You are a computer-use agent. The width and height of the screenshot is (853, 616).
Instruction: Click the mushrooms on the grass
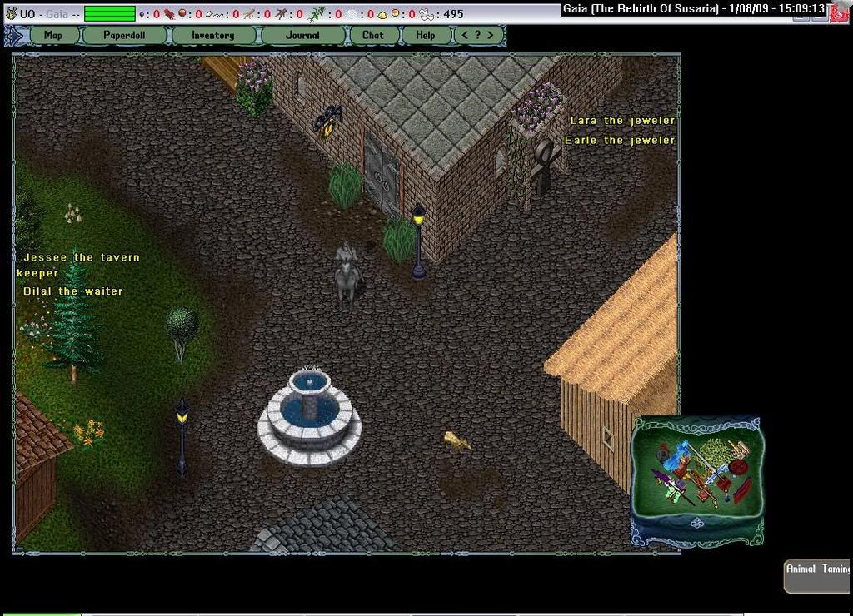coord(73,214)
